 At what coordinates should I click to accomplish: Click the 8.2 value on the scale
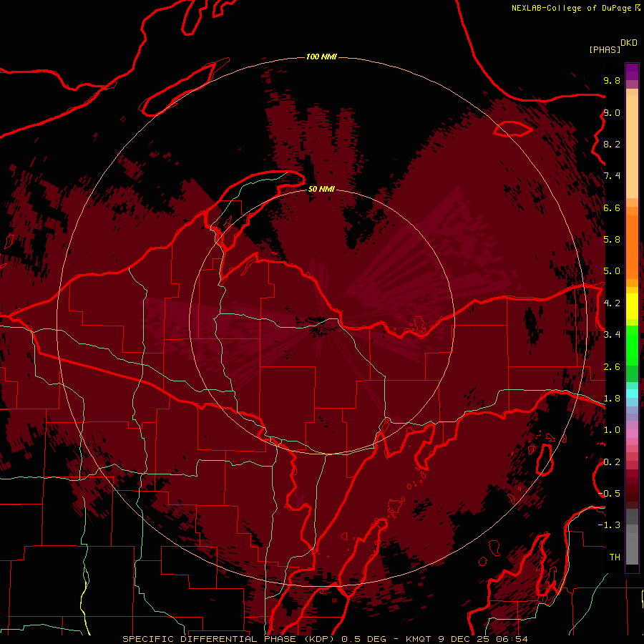tap(612, 144)
